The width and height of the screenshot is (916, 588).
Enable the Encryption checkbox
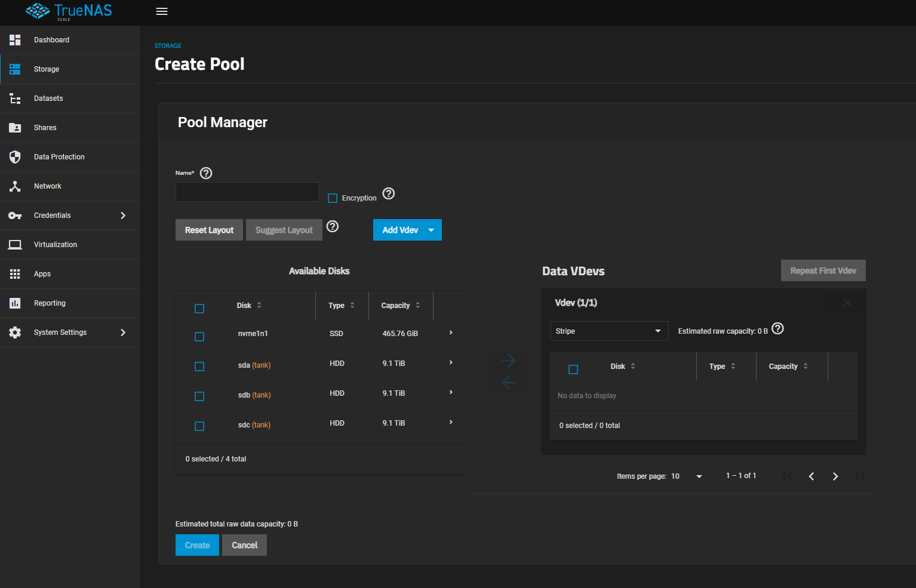coord(333,198)
